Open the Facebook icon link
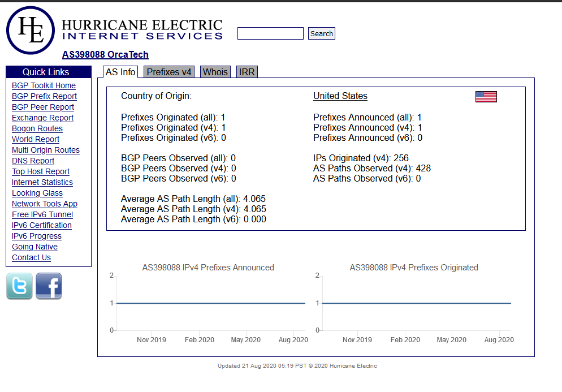The width and height of the screenshot is (562, 392). (x=49, y=286)
